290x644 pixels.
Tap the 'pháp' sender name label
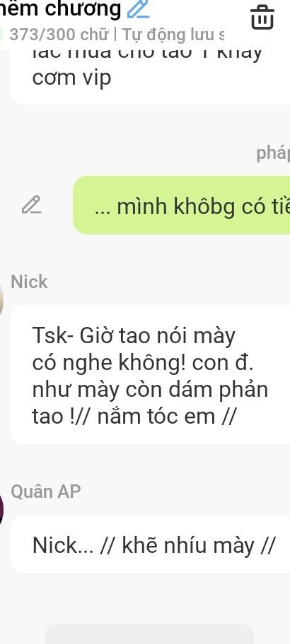[x=273, y=153]
